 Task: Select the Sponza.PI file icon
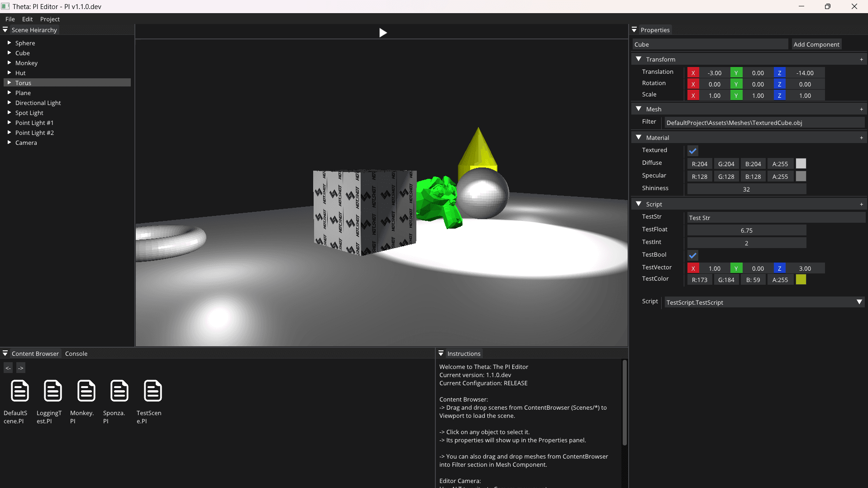click(x=119, y=391)
